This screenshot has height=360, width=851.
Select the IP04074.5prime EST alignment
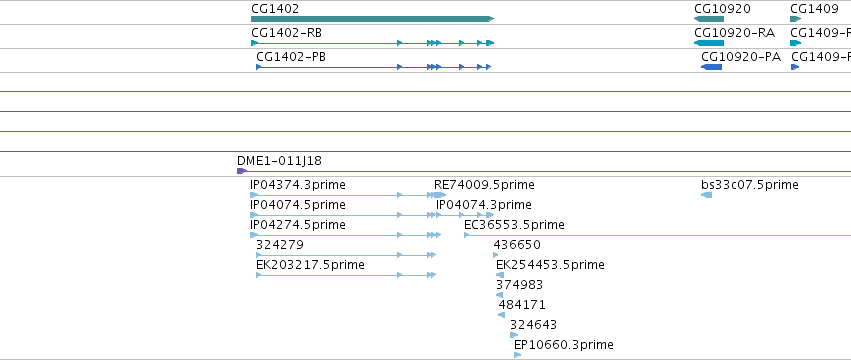pyautogui.click(x=343, y=215)
